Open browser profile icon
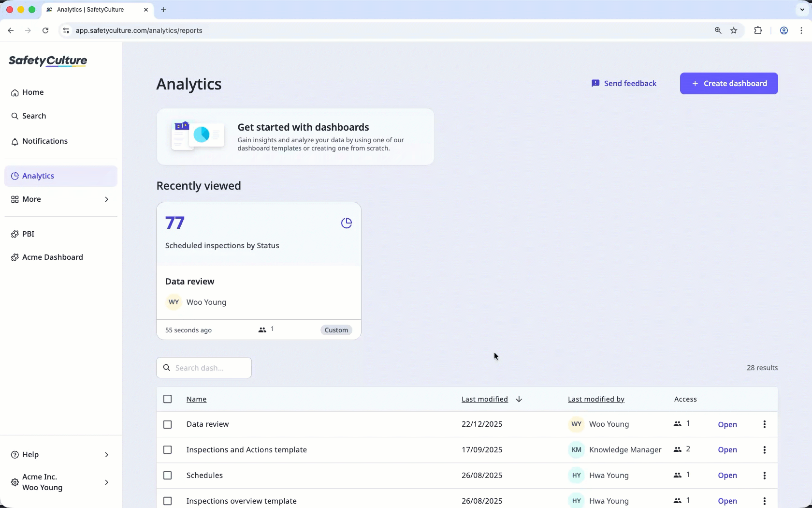This screenshot has height=508, width=812. (x=784, y=30)
